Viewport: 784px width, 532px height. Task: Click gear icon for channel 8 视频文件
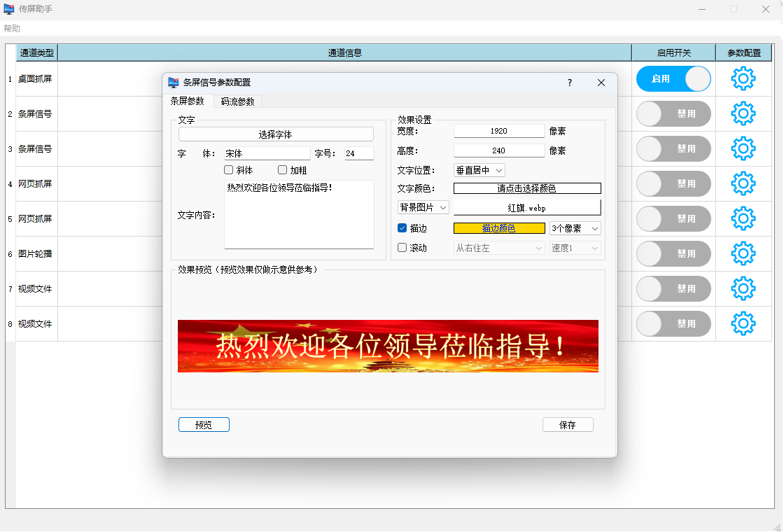pos(743,323)
